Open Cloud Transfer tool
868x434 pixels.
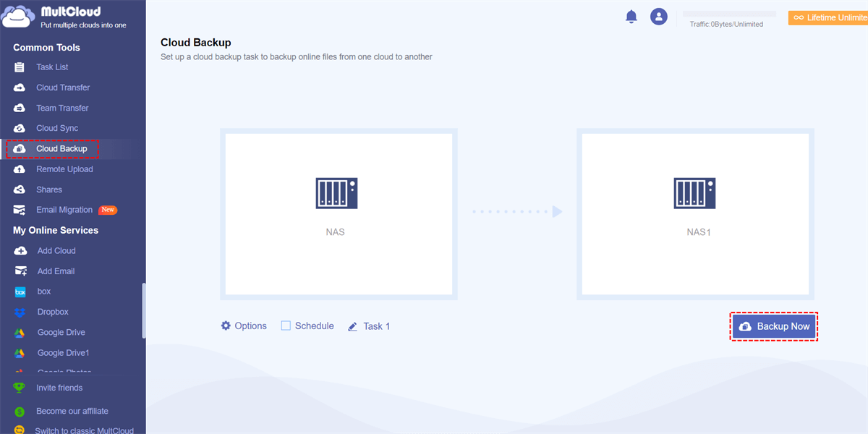[x=63, y=88]
